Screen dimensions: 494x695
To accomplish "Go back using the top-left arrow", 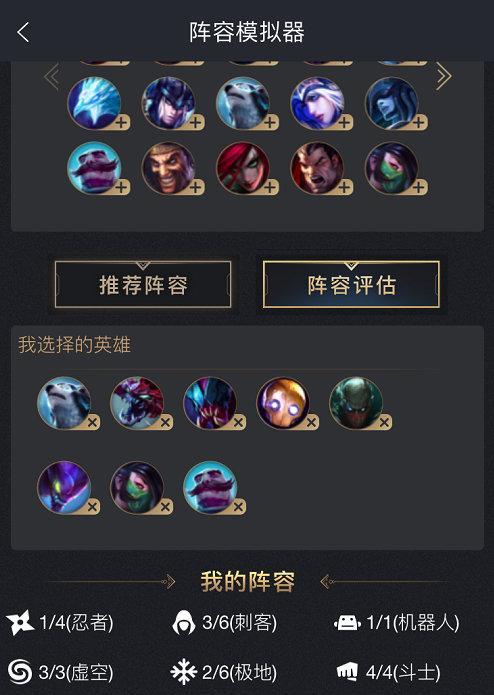I will 23,32.
